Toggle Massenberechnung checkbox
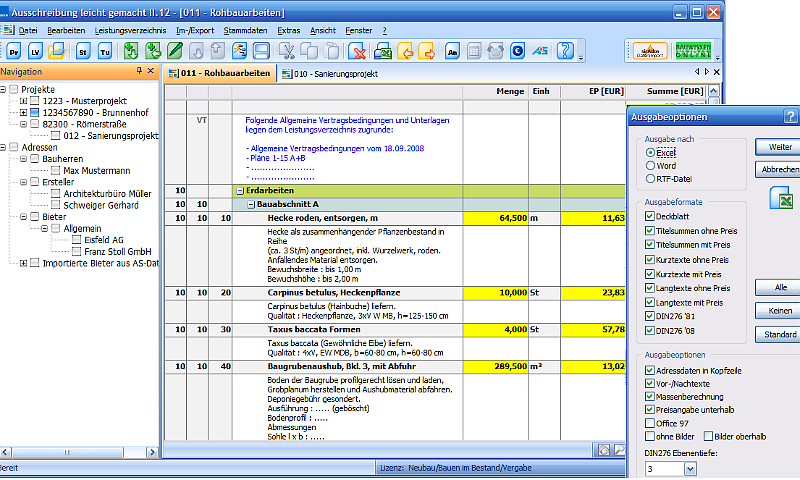This screenshot has height=480, width=800. (649, 396)
